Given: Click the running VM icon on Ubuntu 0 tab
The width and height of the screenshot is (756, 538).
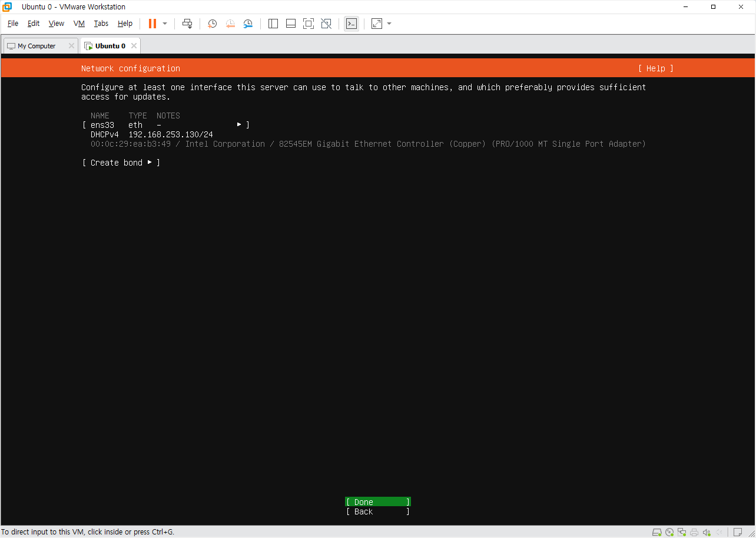Looking at the screenshot, I should pos(88,46).
